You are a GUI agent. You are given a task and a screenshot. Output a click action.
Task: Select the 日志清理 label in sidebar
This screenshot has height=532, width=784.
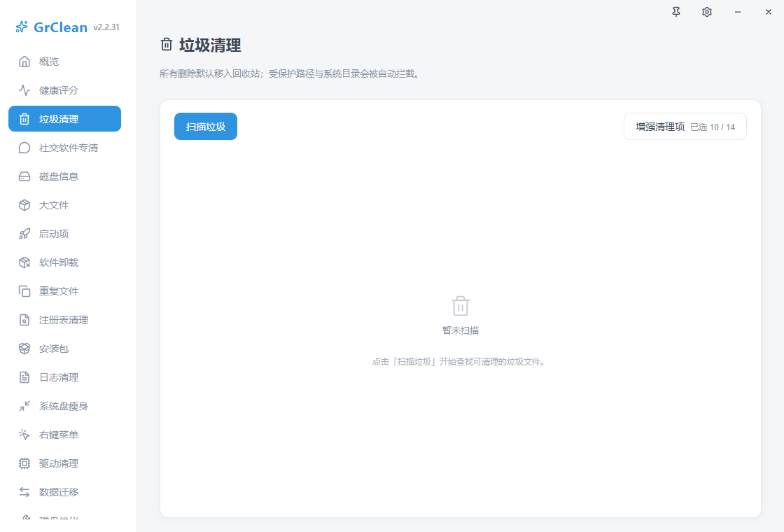(x=59, y=377)
